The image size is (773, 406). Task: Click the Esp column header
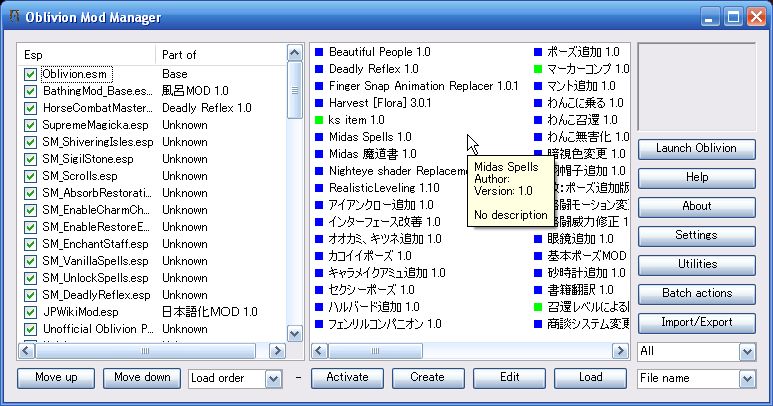pos(87,55)
